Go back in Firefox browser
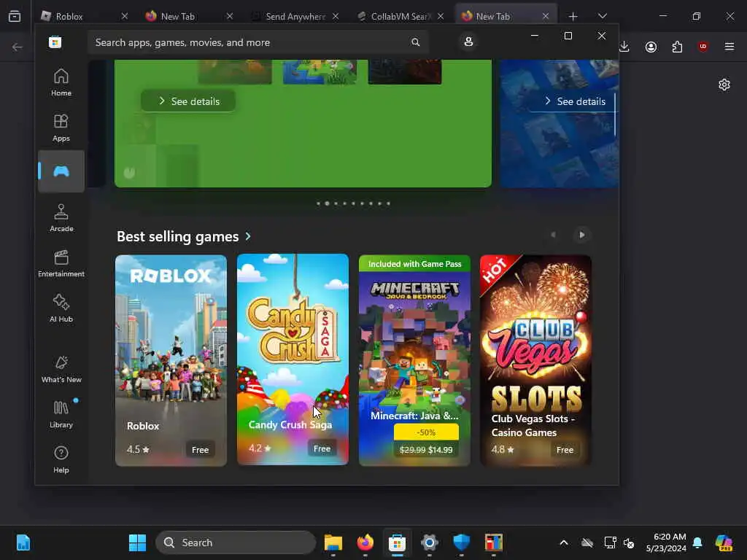Screen dimensions: 747x560 [x=18, y=47]
